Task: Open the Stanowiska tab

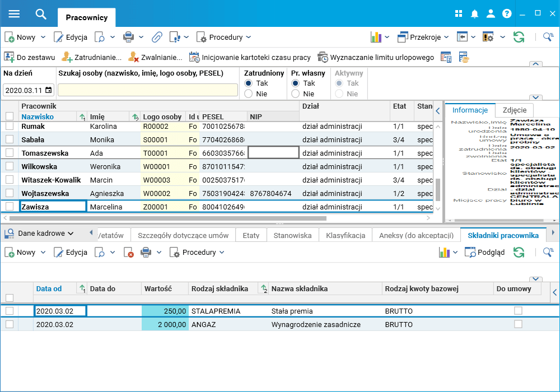Action: 292,235
